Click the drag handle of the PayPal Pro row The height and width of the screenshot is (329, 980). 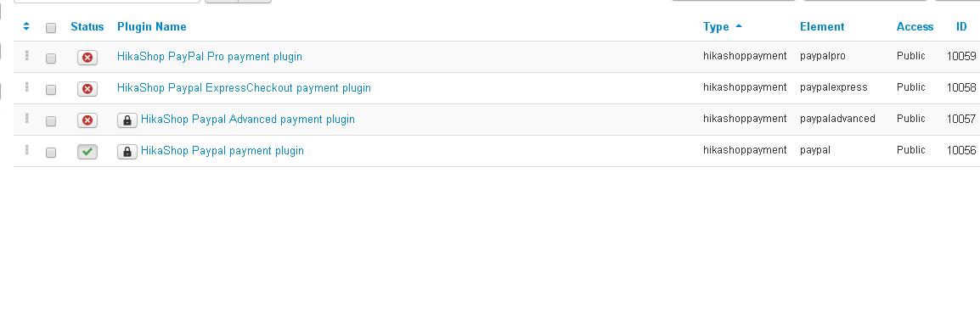[27, 56]
